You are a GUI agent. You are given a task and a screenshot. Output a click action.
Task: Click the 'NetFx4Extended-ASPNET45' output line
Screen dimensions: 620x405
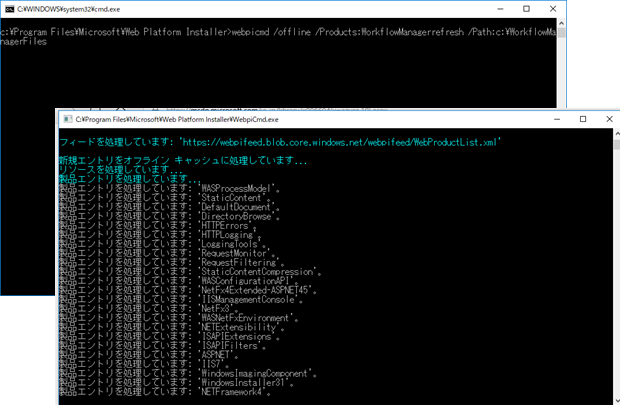(x=188, y=290)
